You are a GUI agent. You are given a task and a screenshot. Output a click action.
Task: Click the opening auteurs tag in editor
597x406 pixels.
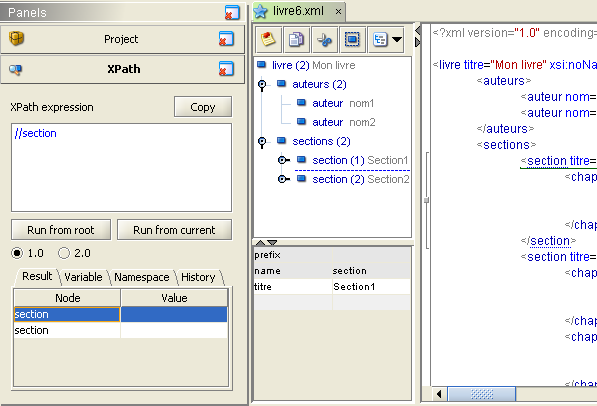click(504, 81)
